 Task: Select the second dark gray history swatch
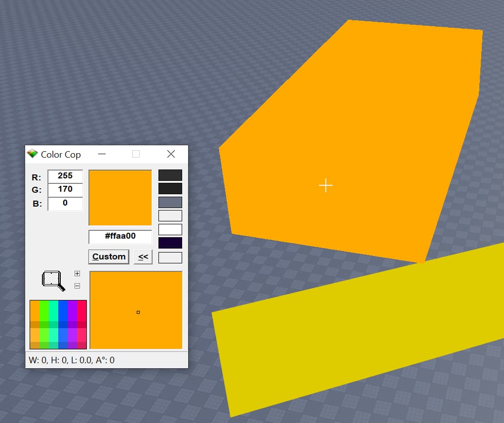tap(170, 188)
